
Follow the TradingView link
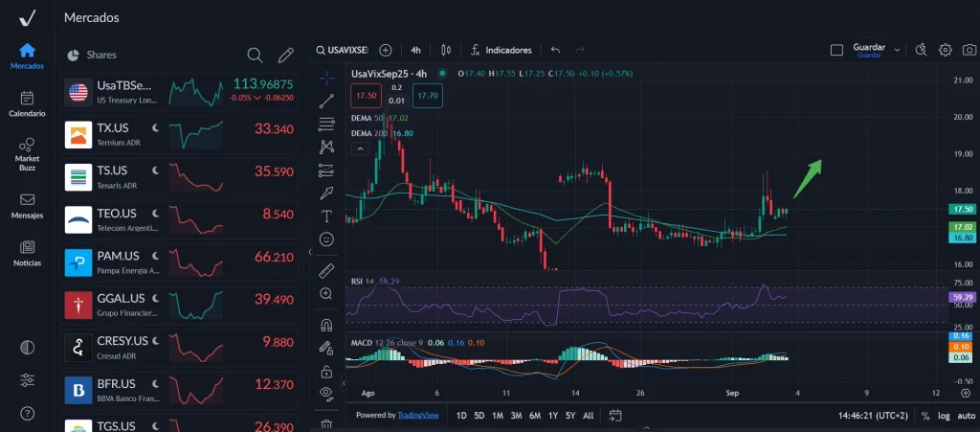(x=418, y=415)
